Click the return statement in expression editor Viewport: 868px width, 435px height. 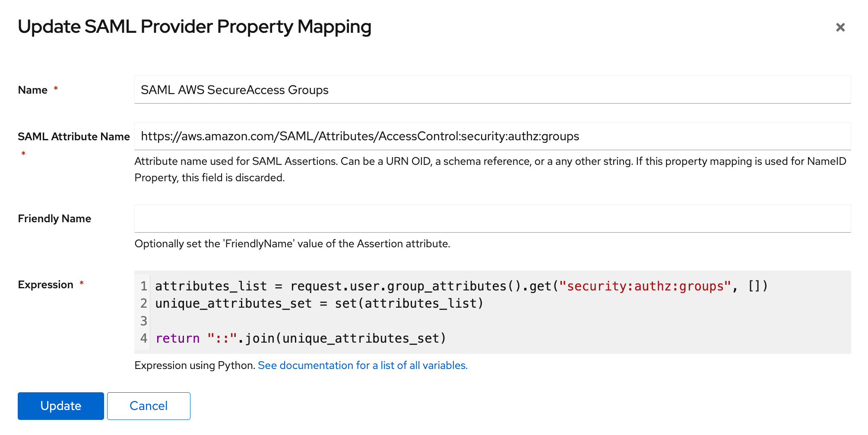pyautogui.click(x=301, y=338)
